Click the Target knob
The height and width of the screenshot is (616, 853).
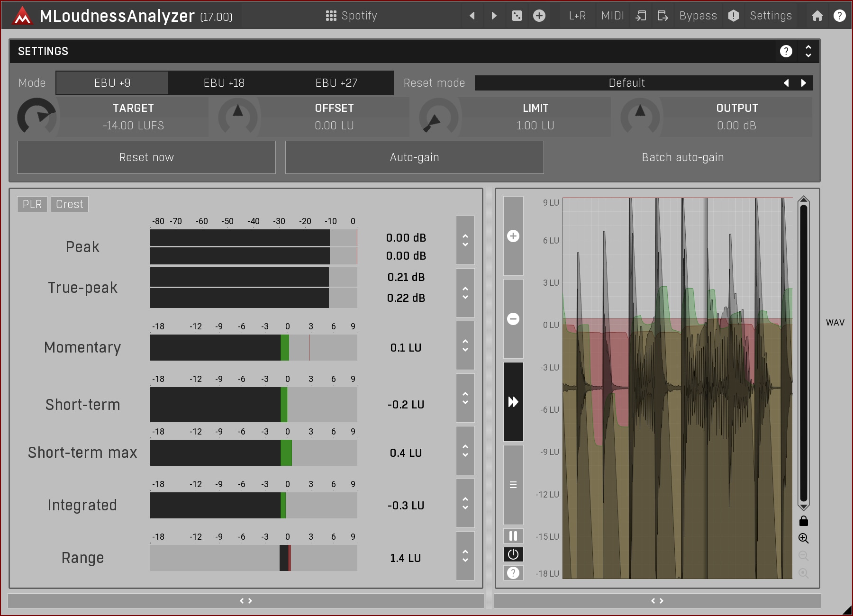37,117
